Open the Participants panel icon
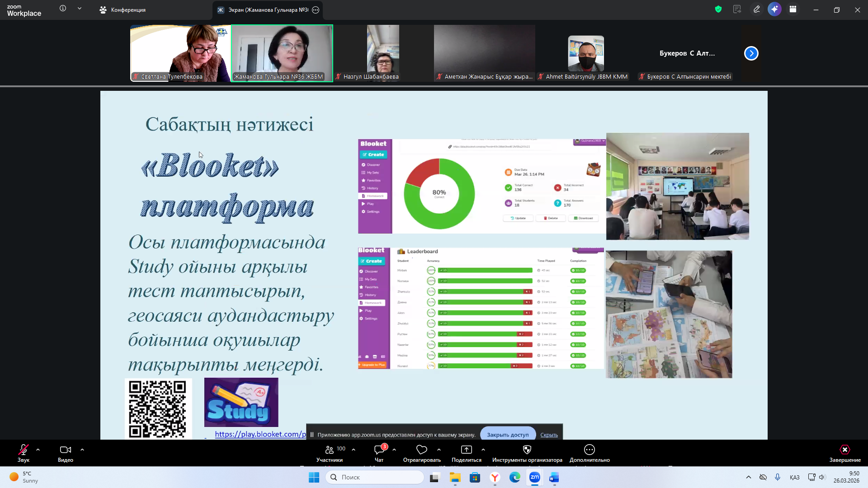The width and height of the screenshot is (868, 488). click(329, 450)
